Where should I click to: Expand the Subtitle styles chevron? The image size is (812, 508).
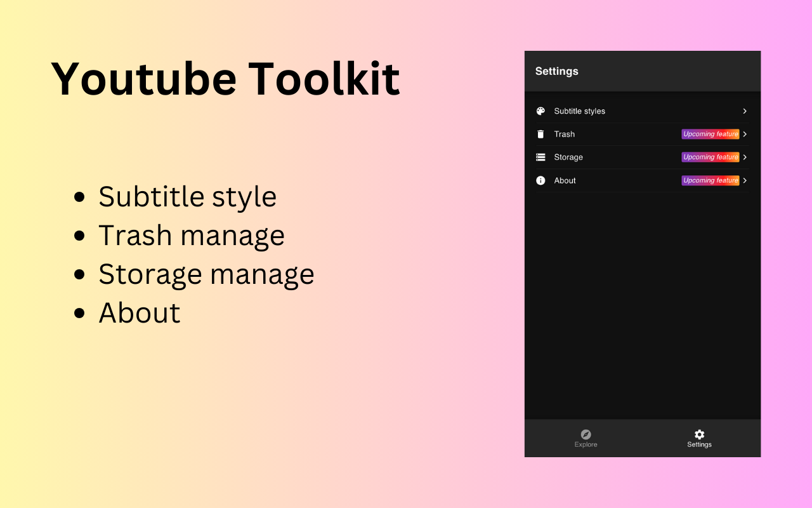coord(745,111)
